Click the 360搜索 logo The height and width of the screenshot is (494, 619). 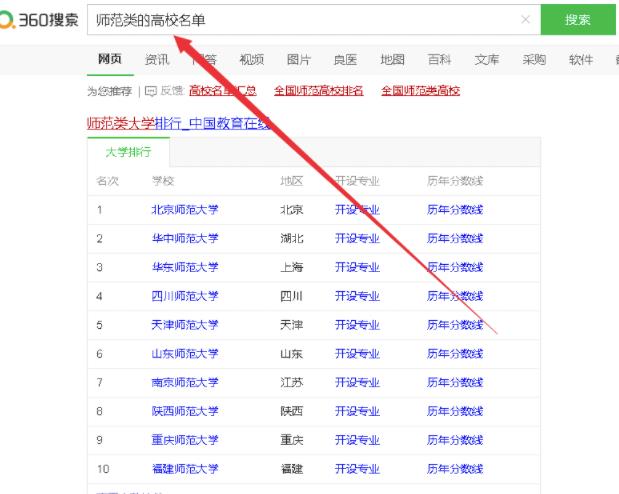(x=40, y=20)
